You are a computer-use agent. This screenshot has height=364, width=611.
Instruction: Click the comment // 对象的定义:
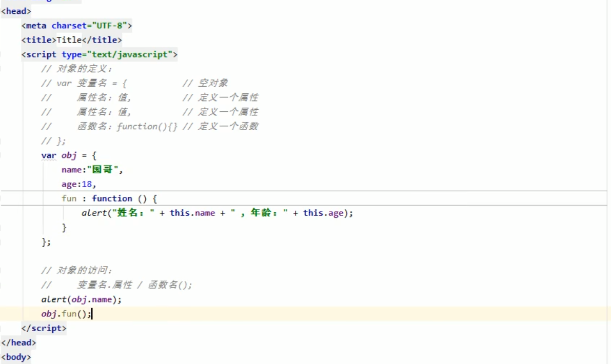coord(76,69)
